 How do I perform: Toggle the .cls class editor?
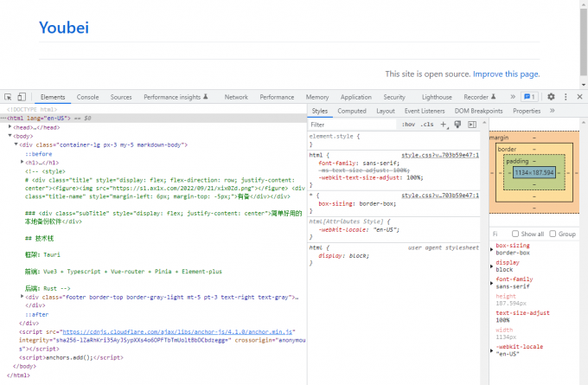point(427,125)
